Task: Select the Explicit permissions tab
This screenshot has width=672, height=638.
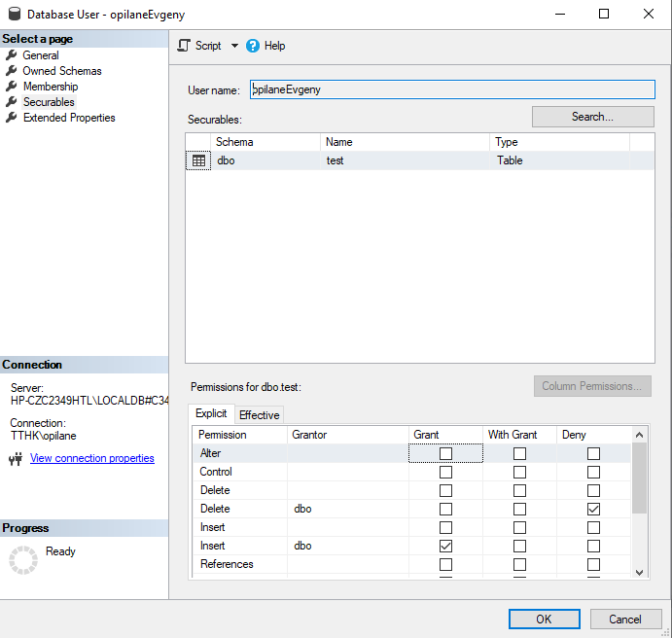Action: tap(211, 414)
